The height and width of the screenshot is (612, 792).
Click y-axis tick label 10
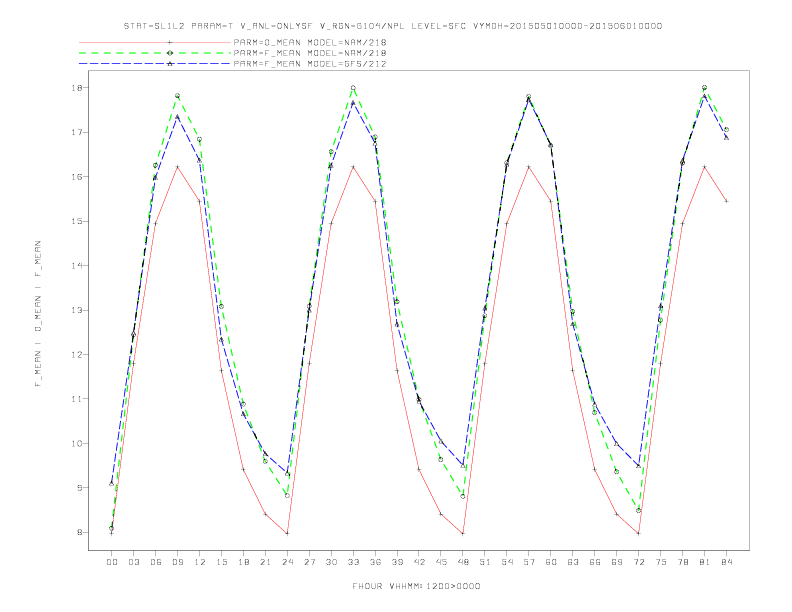(77, 443)
